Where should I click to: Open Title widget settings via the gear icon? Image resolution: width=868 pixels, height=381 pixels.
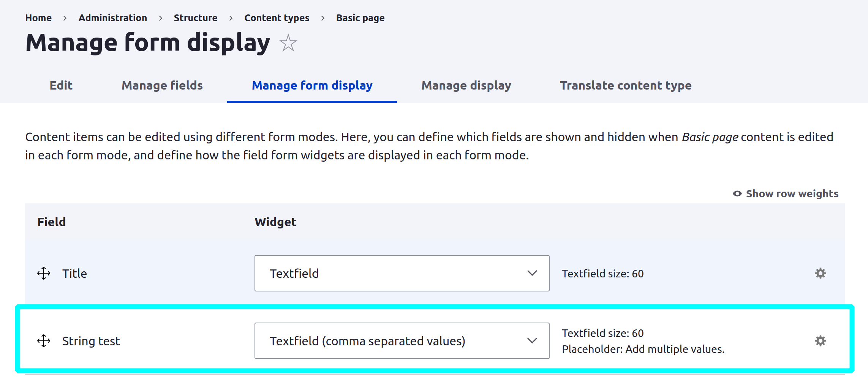(820, 273)
